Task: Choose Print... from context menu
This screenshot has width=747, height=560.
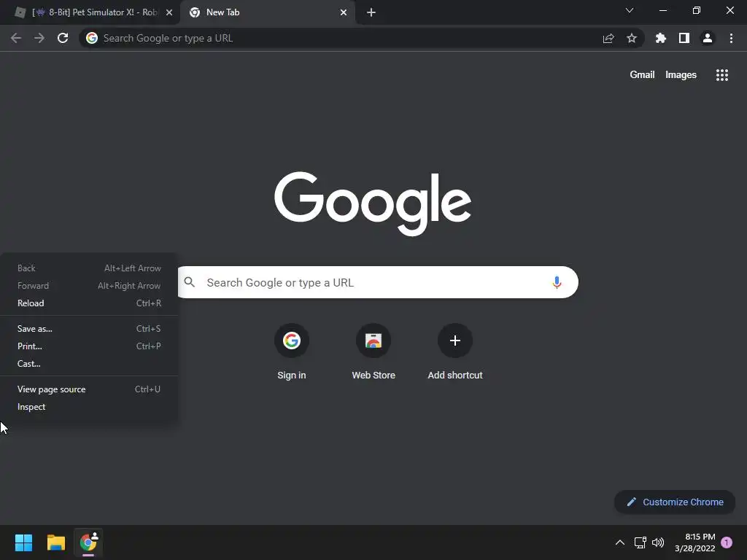Action: (x=89, y=346)
